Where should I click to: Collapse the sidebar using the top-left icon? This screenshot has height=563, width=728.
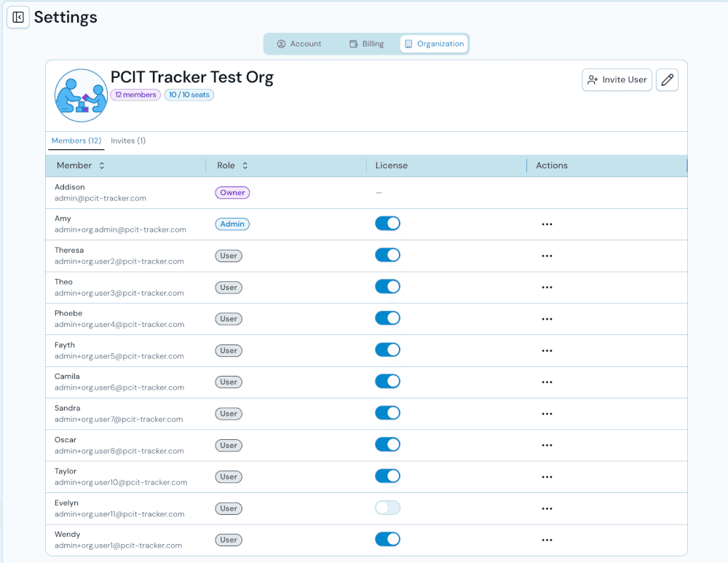pyautogui.click(x=17, y=17)
